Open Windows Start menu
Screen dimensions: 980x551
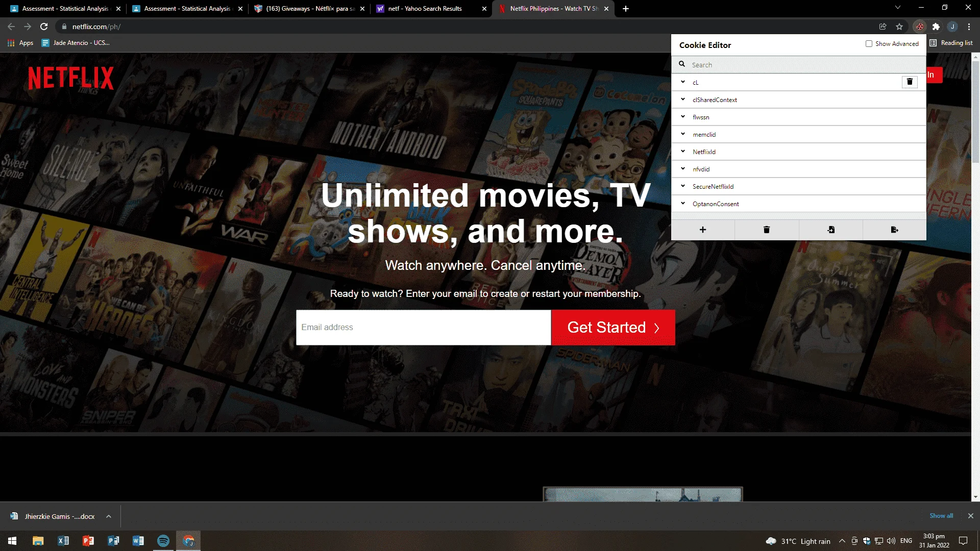[12, 541]
